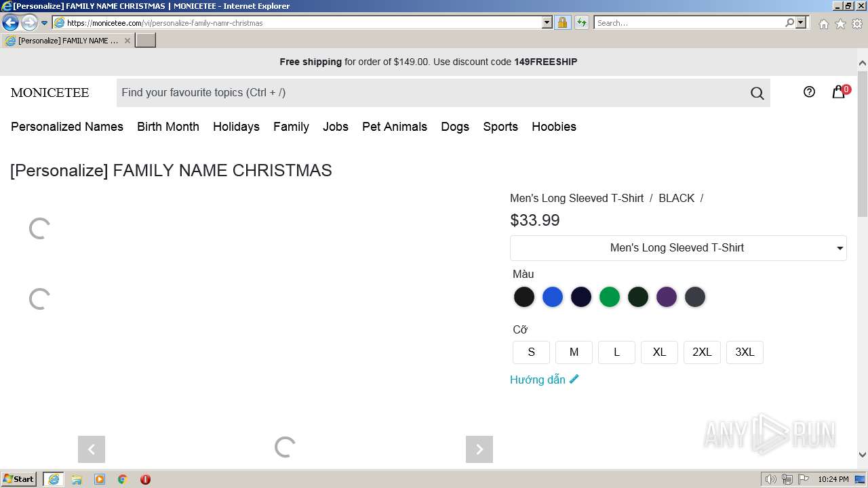Click the Action Center flag tray icon
The image size is (868, 488).
(x=804, y=479)
